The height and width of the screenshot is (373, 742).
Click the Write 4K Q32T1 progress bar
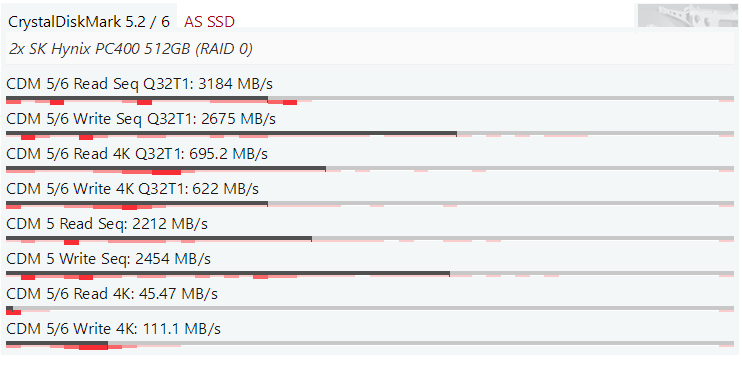(x=370, y=204)
